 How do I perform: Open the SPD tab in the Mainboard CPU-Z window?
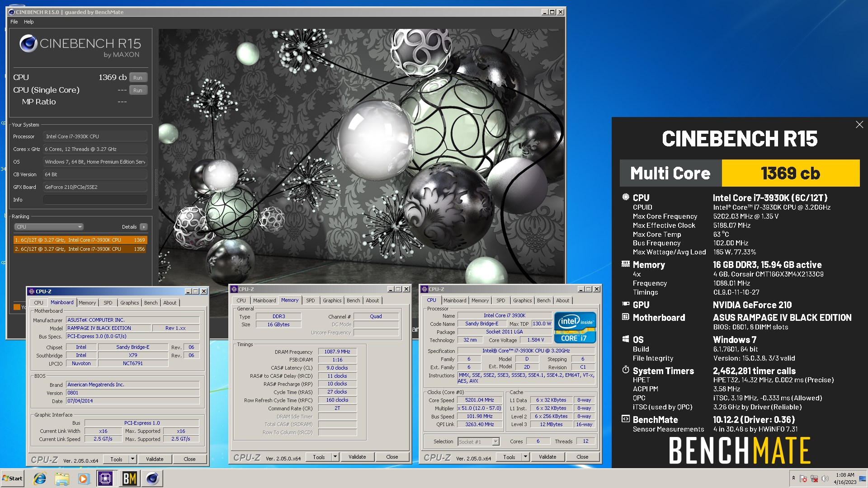coord(108,303)
